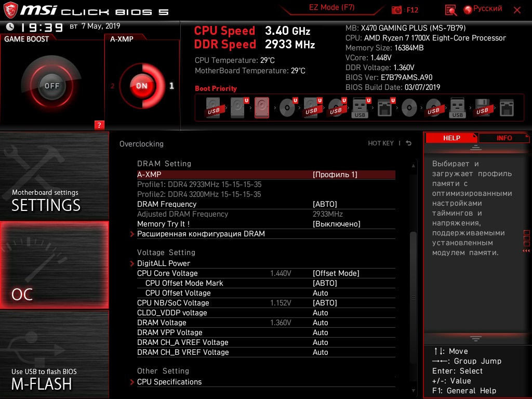Expand Расширенная конфигурация DRAM submenu

coord(201,234)
